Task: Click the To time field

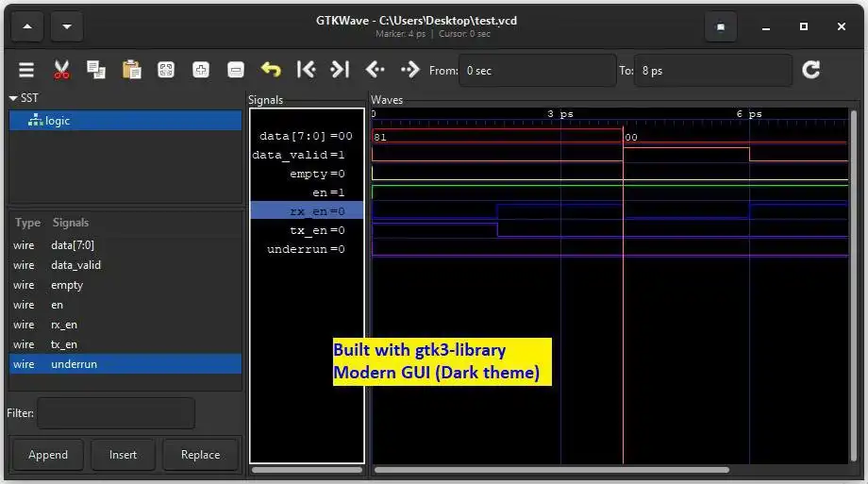Action: 713,71
